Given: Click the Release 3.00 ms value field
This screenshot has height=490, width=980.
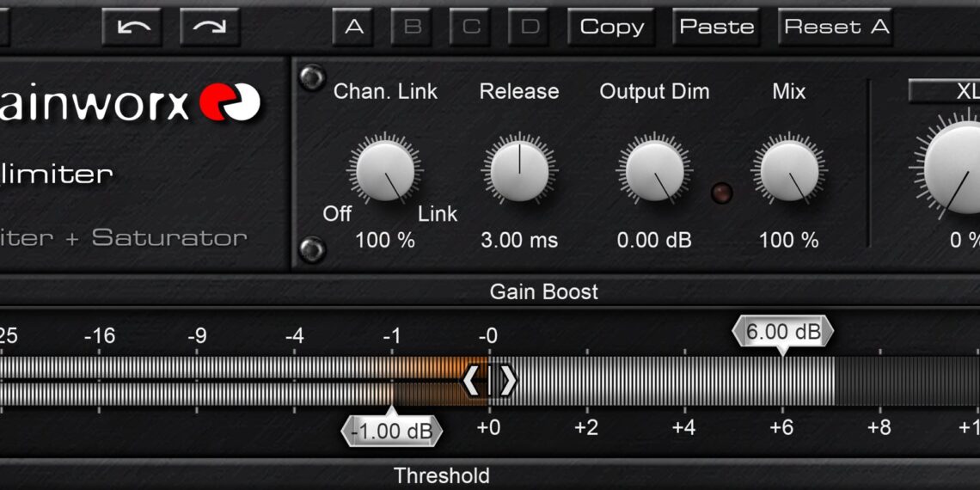Looking at the screenshot, I should coord(518,240).
